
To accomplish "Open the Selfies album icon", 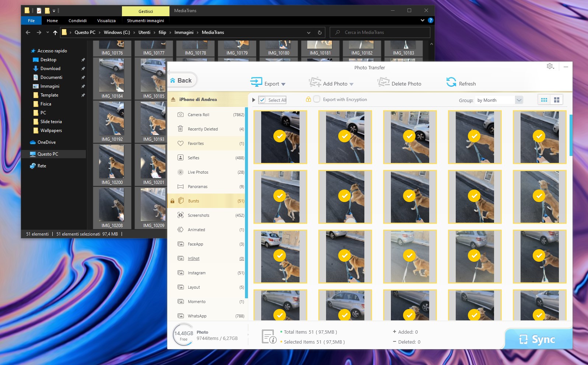I will pyautogui.click(x=181, y=157).
